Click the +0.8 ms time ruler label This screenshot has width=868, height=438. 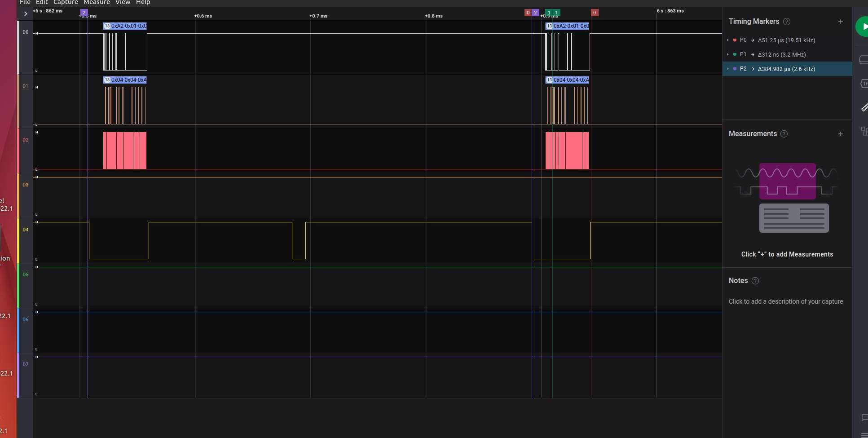point(434,16)
